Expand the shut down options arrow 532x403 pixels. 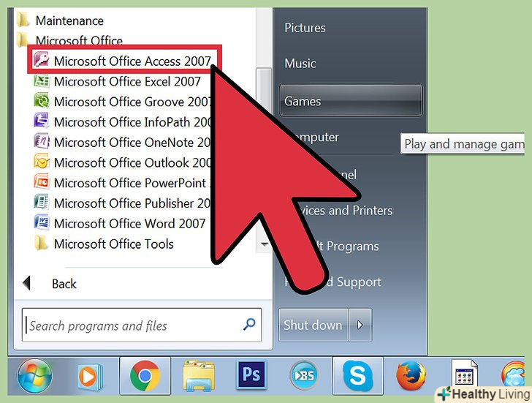pyautogui.click(x=360, y=325)
